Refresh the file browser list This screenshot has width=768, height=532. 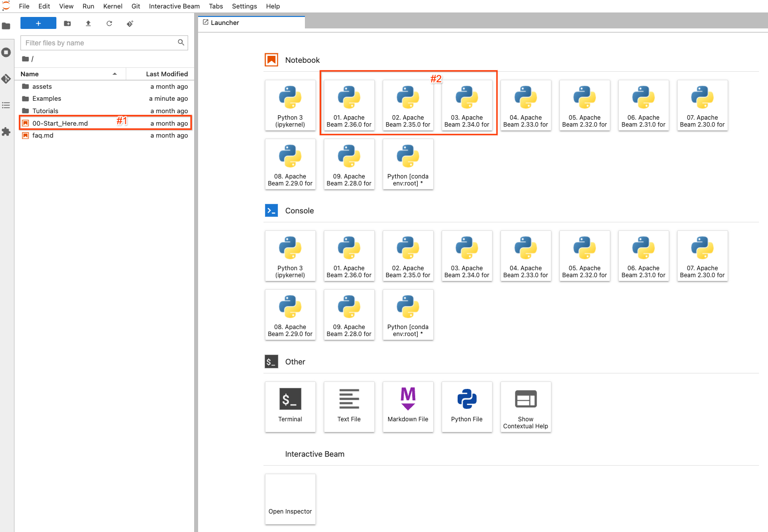(109, 23)
